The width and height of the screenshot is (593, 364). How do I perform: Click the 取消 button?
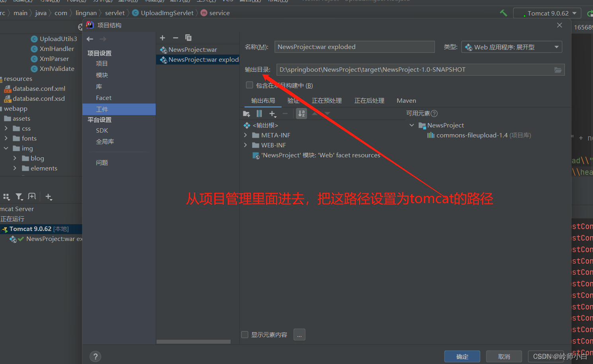(504, 356)
